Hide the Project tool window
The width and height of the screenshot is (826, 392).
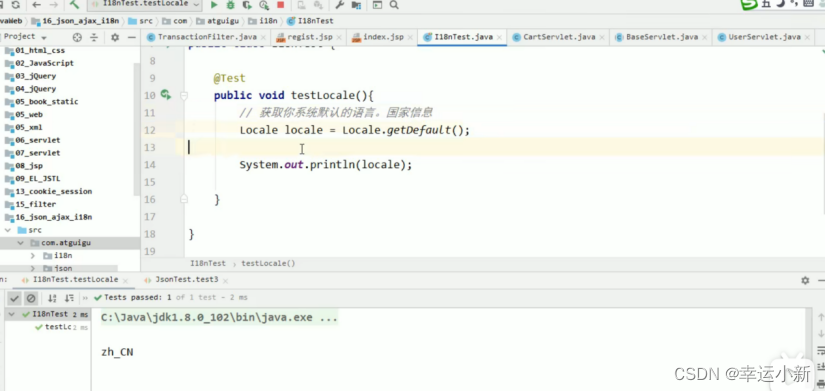132,37
